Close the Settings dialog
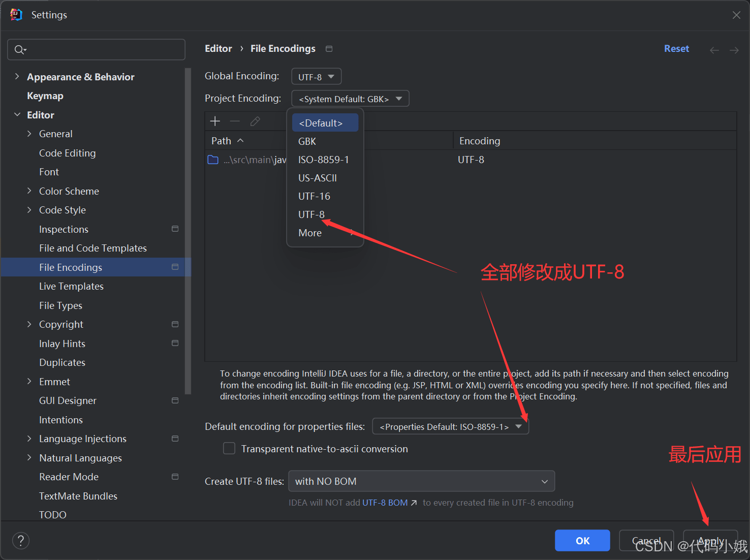750x560 pixels. (x=736, y=15)
